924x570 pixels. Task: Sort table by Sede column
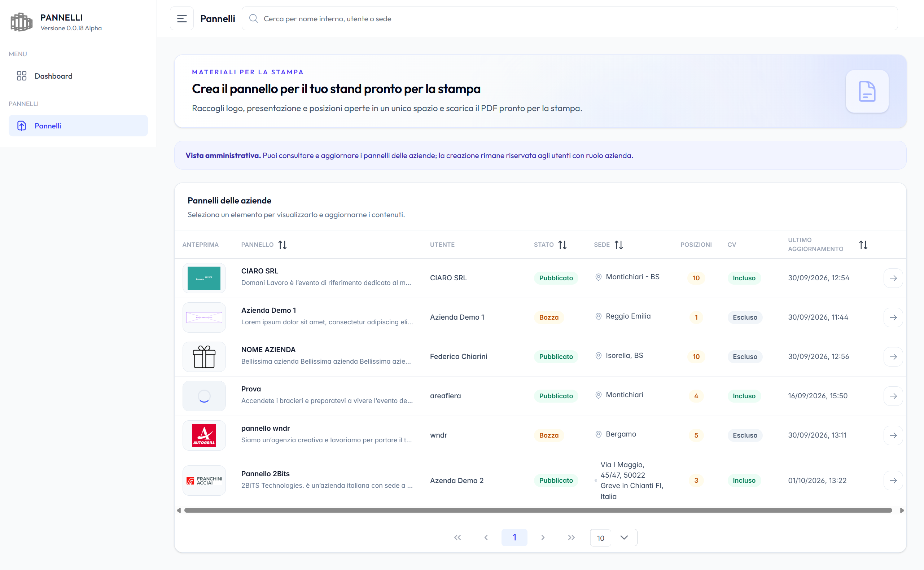pos(618,245)
